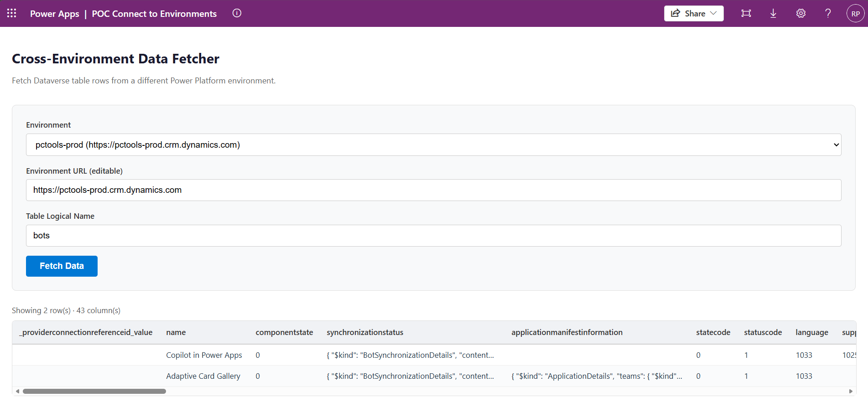Click the Table Logical Name field

433,236
